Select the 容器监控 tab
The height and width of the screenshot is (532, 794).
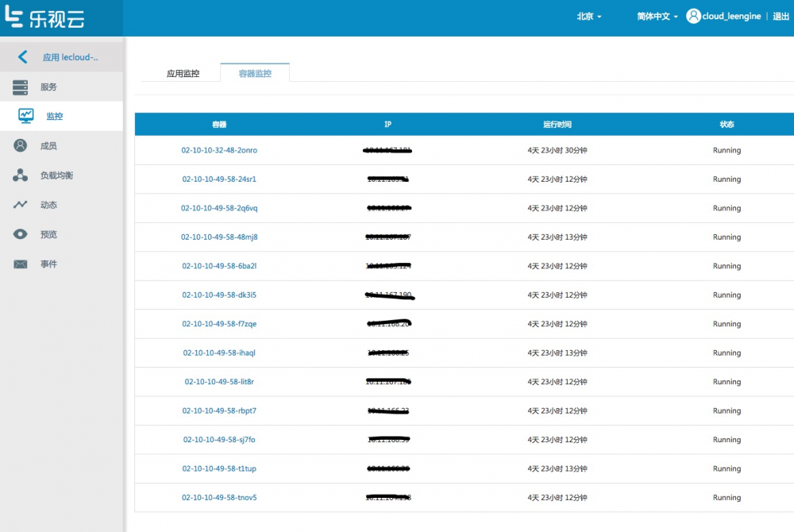tap(254, 72)
